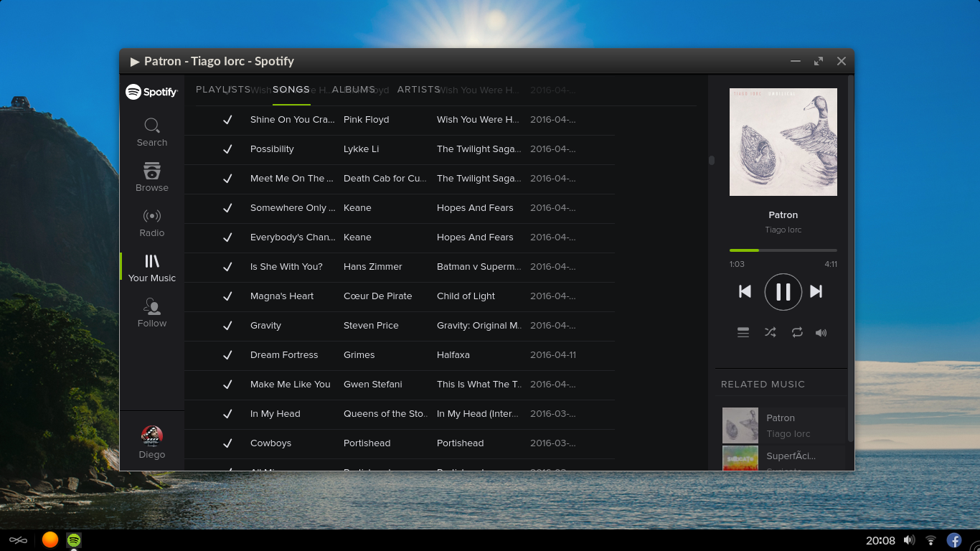The image size is (980, 551).
Task: Select the song Dream Fortress
Action: 284,355
